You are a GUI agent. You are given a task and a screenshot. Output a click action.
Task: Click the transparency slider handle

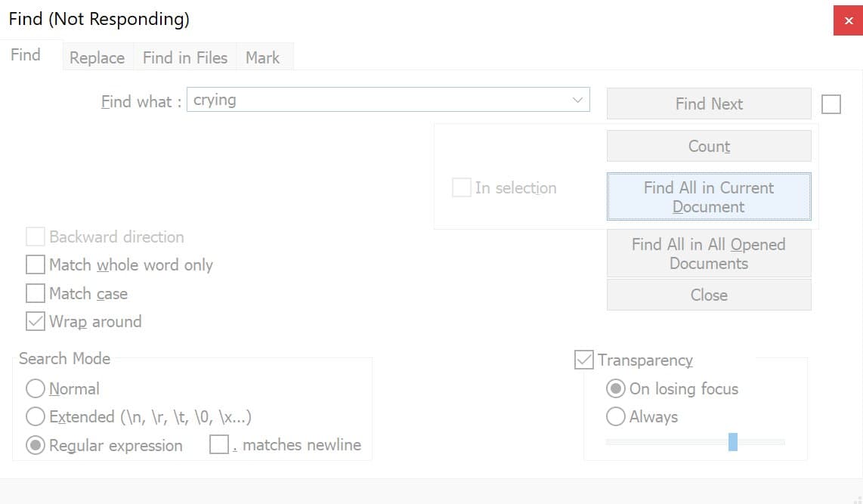(733, 442)
